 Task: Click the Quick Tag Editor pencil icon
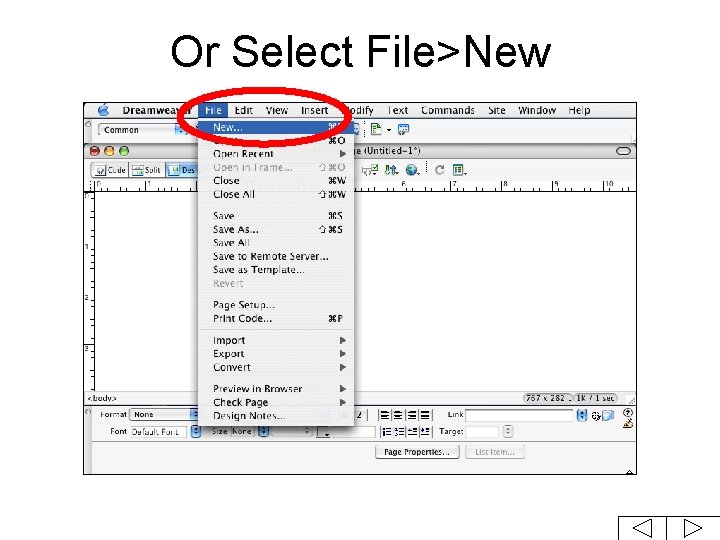pyautogui.click(x=628, y=423)
